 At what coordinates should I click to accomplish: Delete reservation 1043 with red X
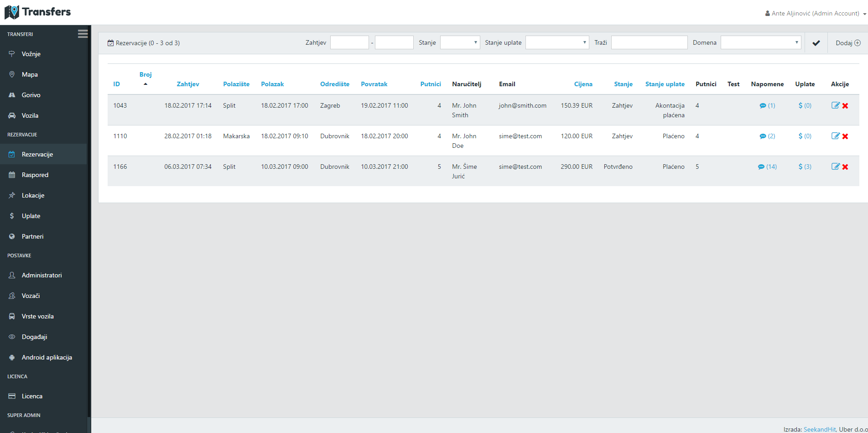point(845,106)
